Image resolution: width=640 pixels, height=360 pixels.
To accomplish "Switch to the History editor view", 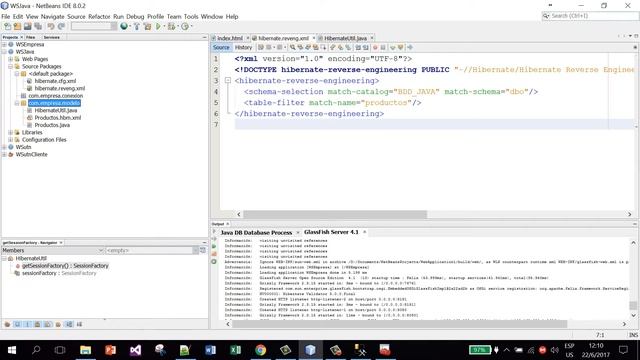I will [243, 47].
